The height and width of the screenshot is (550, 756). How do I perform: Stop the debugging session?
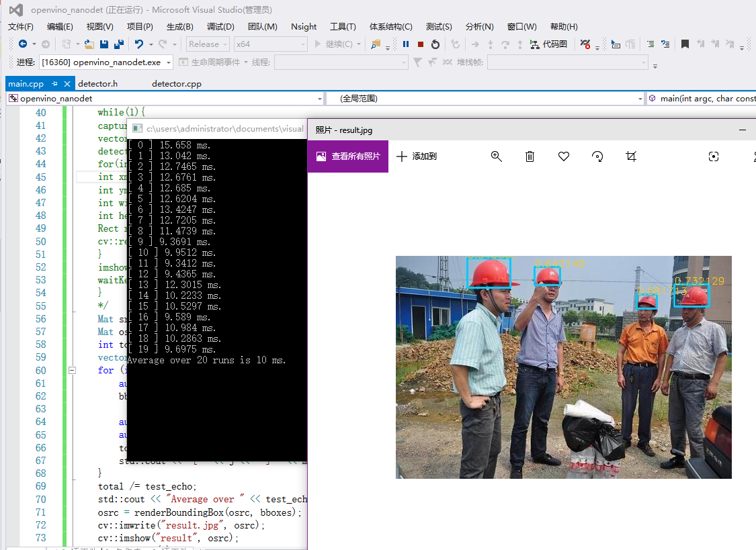pyautogui.click(x=421, y=44)
